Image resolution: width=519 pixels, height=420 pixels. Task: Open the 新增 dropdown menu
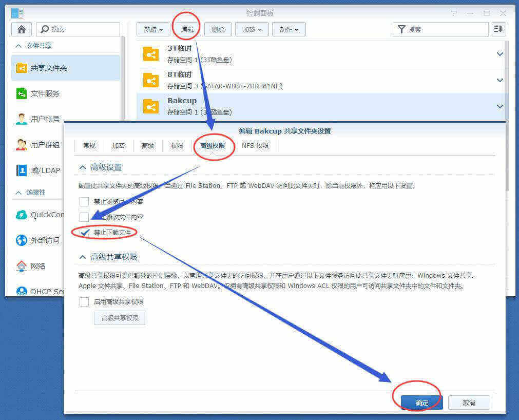pyautogui.click(x=152, y=29)
